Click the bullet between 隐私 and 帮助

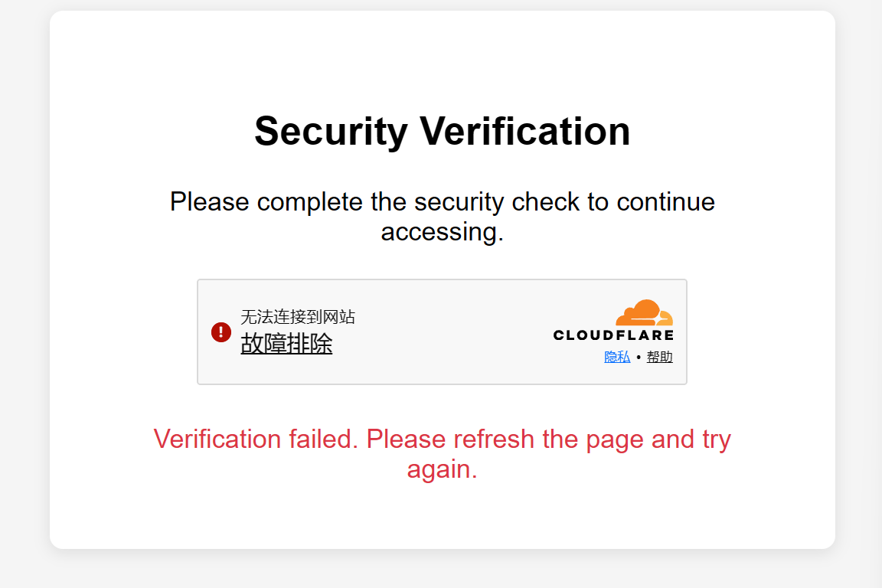click(x=639, y=358)
